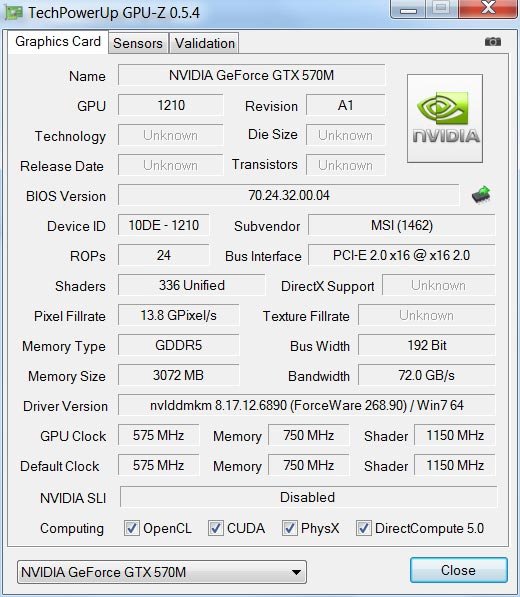The width and height of the screenshot is (520, 597).
Task: Toggle the PhysX checkbox
Action: coord(289,528)
